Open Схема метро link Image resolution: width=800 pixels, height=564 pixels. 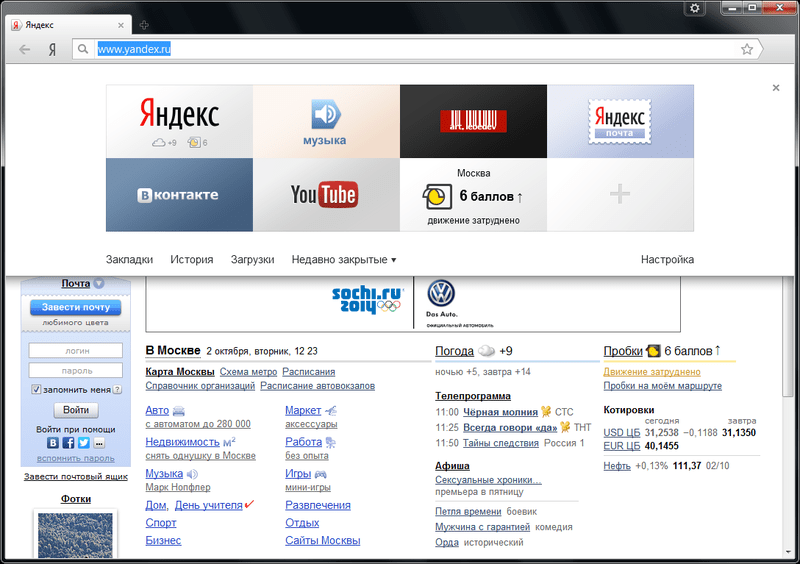[x=248, y=372]
